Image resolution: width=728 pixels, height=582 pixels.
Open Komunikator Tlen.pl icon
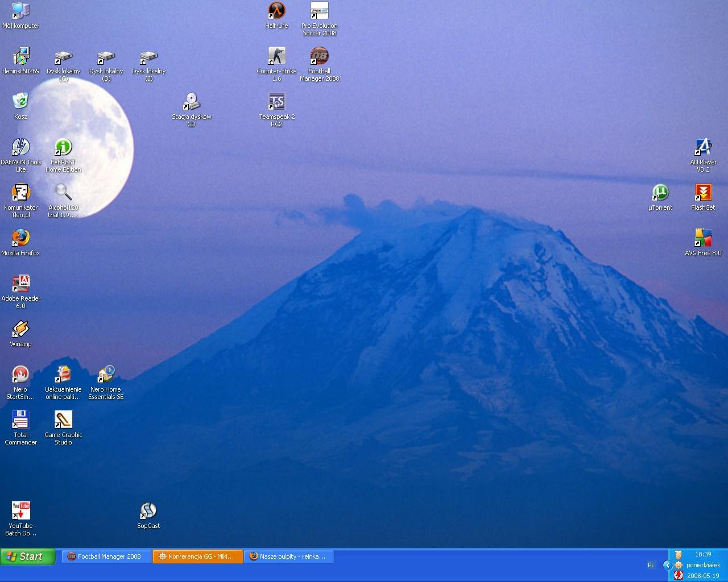pos(20,201)
